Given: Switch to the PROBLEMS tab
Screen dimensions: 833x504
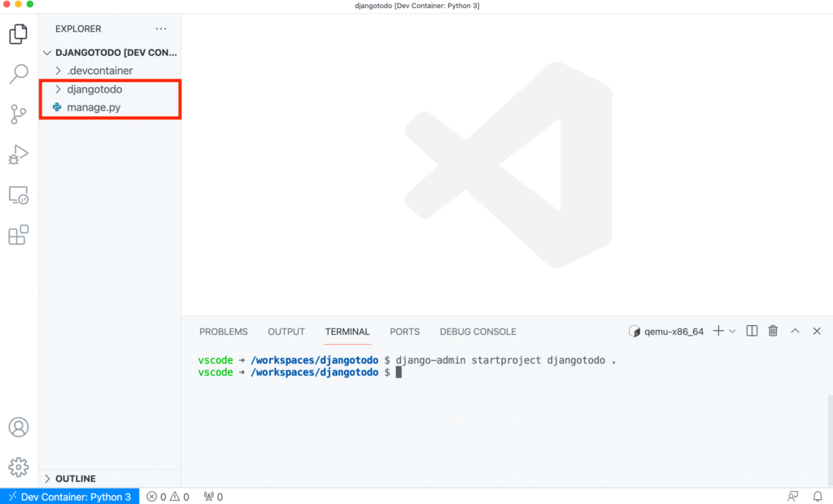Looking at the screenshot, I should (223, 332).
